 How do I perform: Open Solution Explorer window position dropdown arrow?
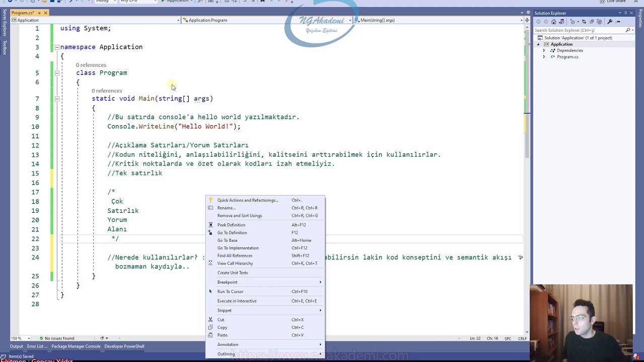tap(619, 13)
